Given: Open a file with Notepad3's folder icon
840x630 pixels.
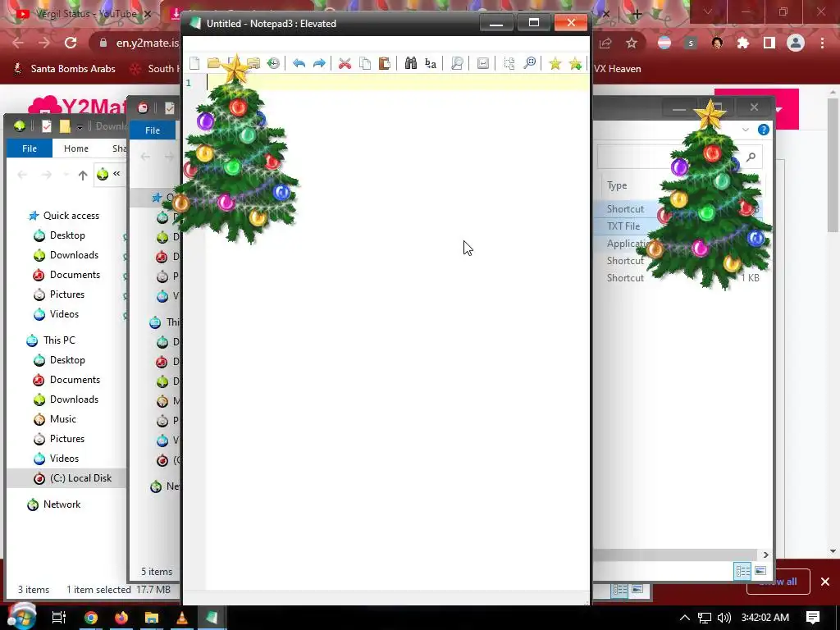Looking at the screenshot, I should pyautogui.click(x=214, y=64).
